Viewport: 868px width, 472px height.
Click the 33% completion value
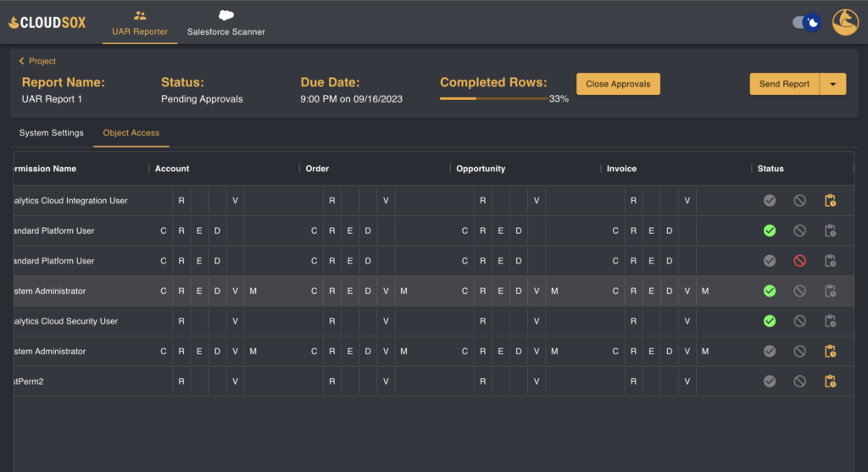coord(559,98)
